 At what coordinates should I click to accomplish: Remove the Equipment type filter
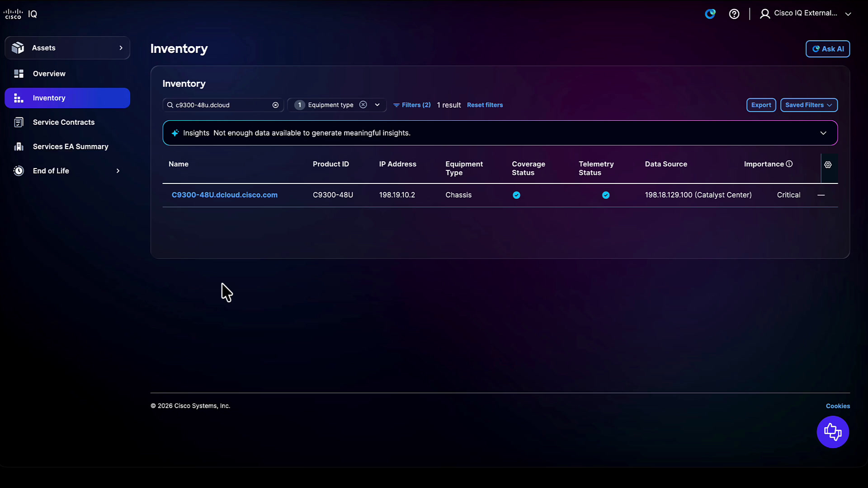point(363,104)
